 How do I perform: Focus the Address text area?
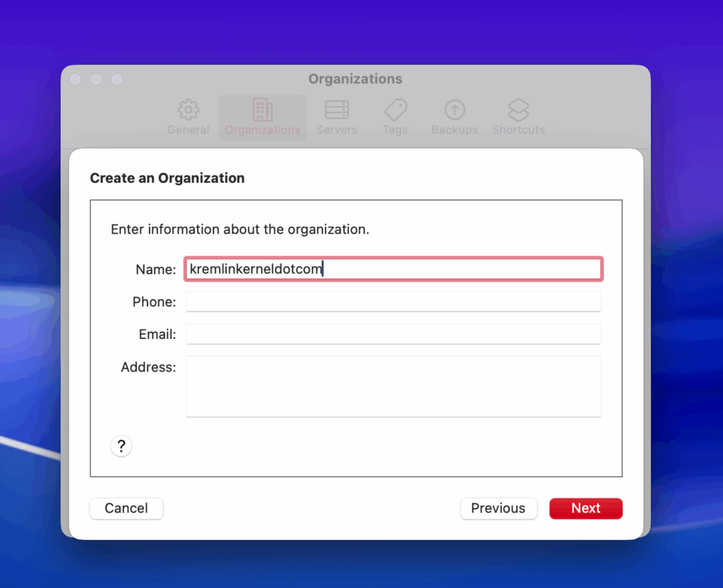(393, 386)
